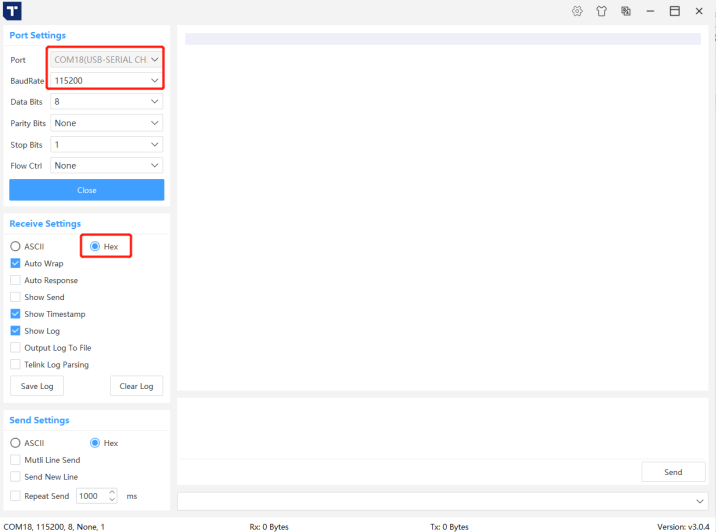
Task: Click inside the send message text area
Action: click(442, 428)
